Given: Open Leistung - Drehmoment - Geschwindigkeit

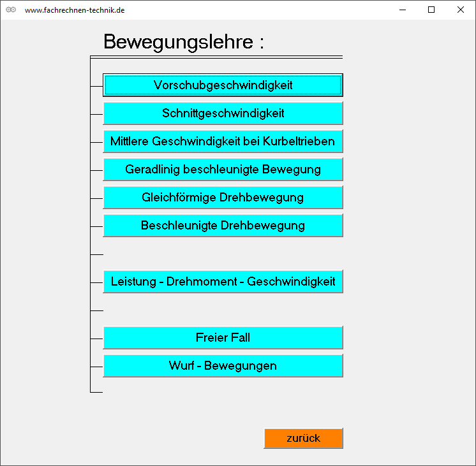Looking at the screenshot, I should coord(223,282).
